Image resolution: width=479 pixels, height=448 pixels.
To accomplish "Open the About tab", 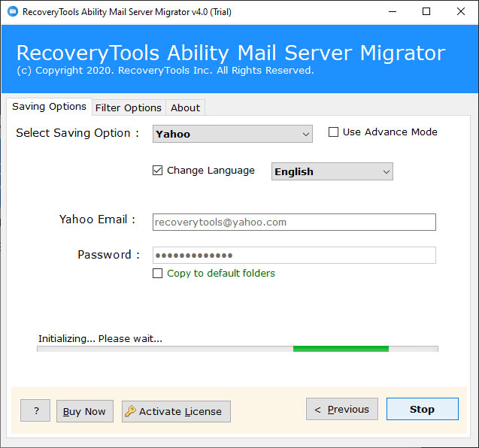I will pos(185,107).
